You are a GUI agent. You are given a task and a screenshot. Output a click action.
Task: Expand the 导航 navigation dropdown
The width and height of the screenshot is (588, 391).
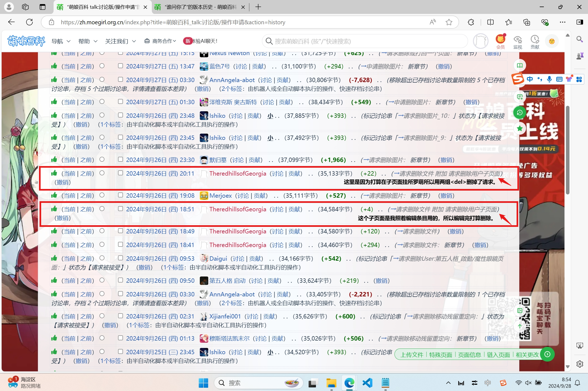coord(61,41)
